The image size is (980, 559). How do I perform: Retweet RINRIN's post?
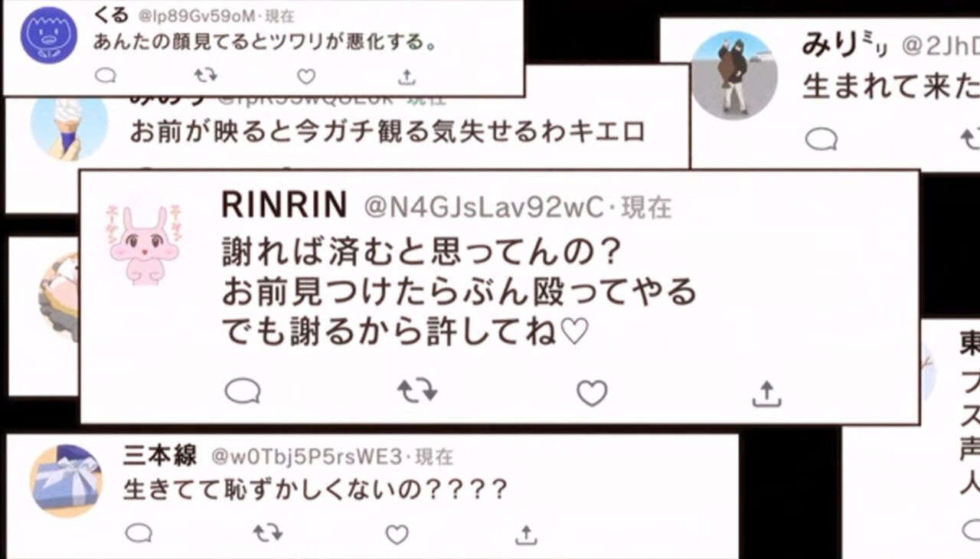tap(417, 392)
